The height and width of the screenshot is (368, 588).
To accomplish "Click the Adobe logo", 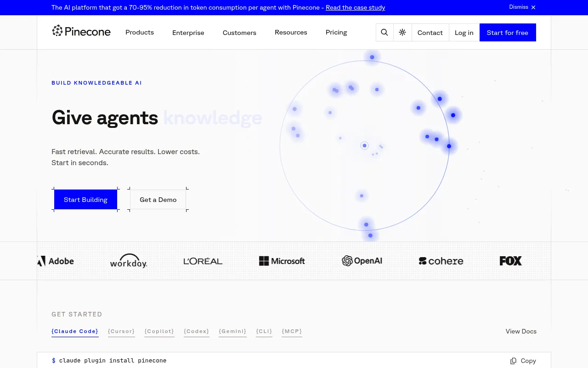I will (55, 261).
